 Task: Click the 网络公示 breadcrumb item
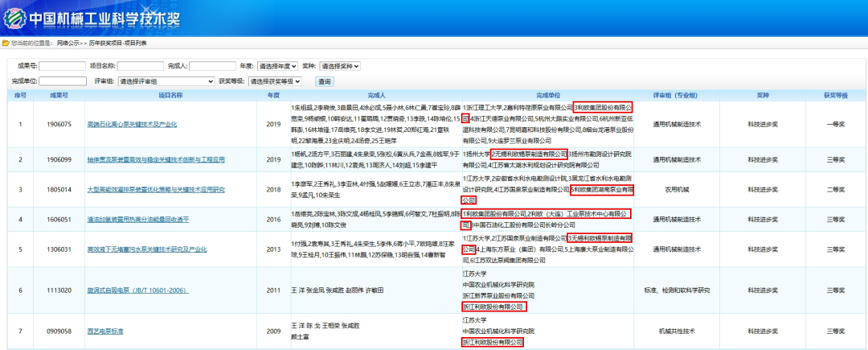pyautogui.click(x=68, y=43)
